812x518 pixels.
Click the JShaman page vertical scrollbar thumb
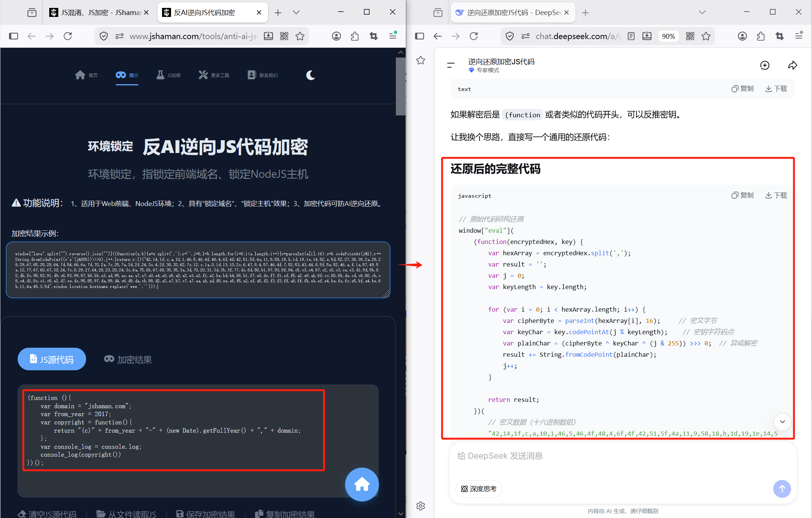[x=401, y=86]
